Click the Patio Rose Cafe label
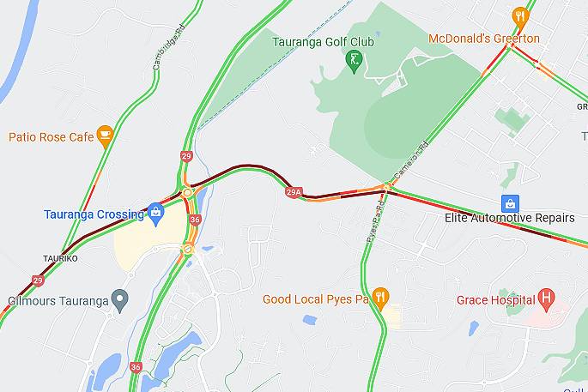This screenshot has width=588, height=392. (x=52, y=136)
